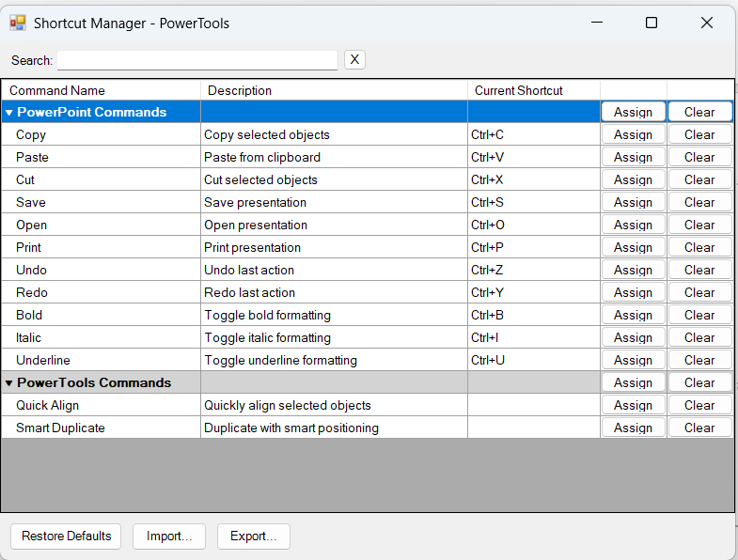Select the Ctrl+B shortcut cell for Bold
738x560 pixels.
(533, 315)
